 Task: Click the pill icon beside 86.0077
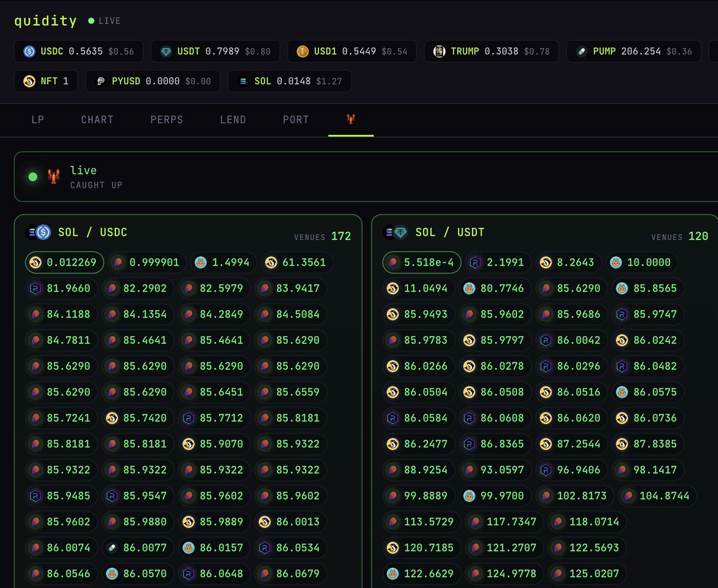click(112, 547)
